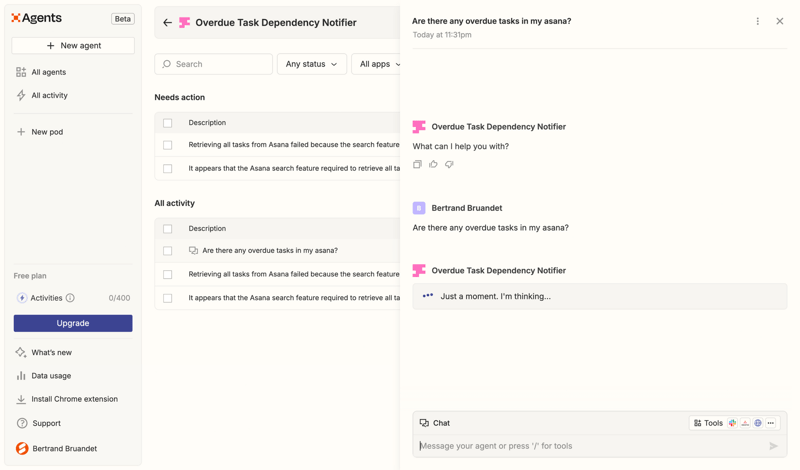Click the send message arrow
This screenshot has height=470, width=800.
click(x=773, y=446)
